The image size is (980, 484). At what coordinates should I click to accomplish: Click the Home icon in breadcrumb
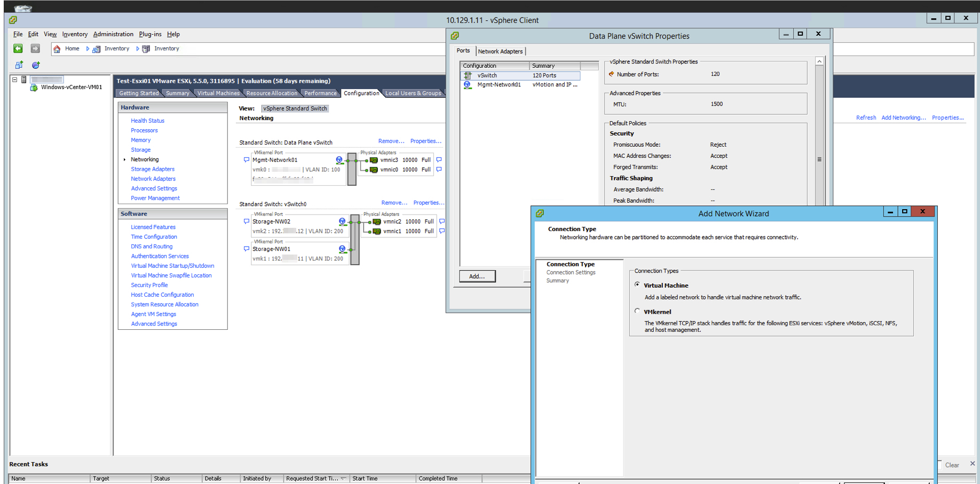coord(57,49)
